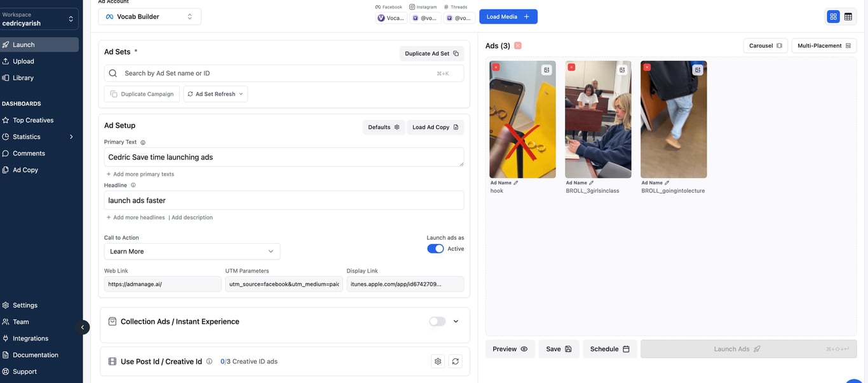Image resolution: width=868 pixels, height=383 pixels.
Task: Switch to grid view of ads
Action: pos(833,17)
